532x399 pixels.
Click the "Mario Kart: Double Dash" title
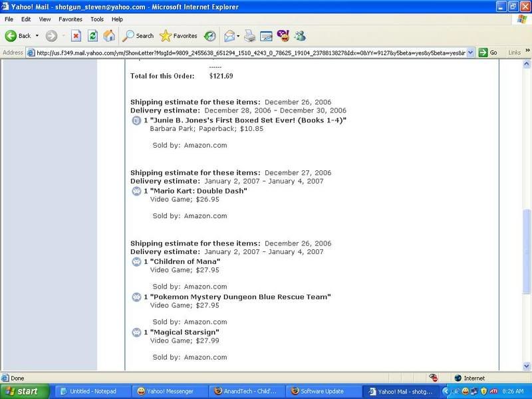click(198, 191)
